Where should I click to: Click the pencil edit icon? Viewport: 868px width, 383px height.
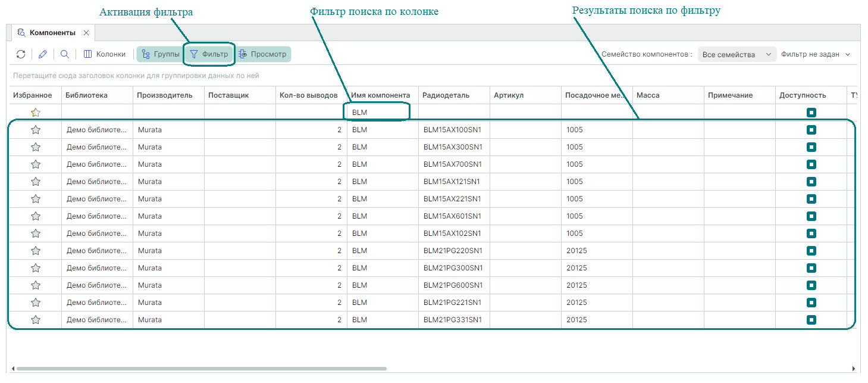(43, 54)
